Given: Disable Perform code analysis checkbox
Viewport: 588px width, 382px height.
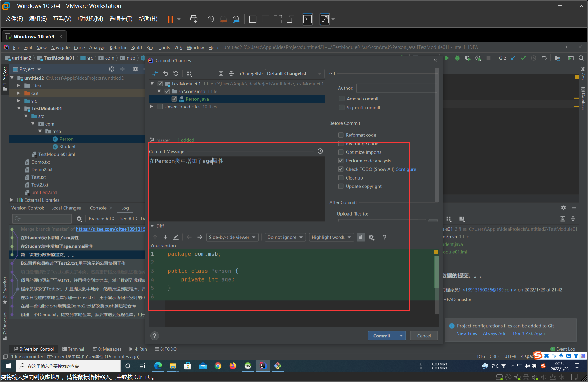Looking at the screenshot, I should click(x=341, y=161).
